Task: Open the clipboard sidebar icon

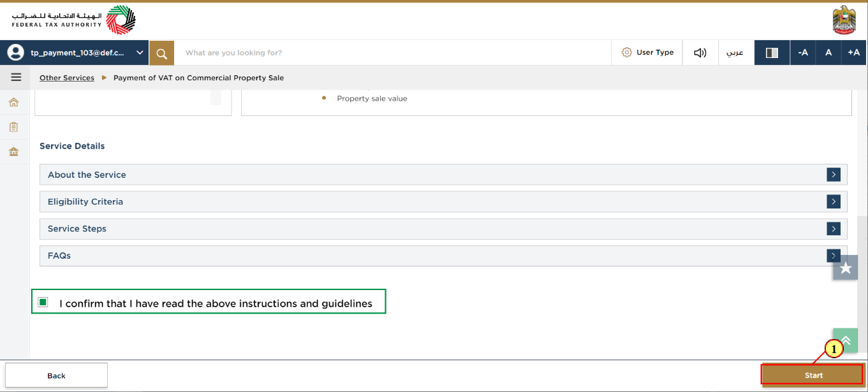Action: point(13,127)
